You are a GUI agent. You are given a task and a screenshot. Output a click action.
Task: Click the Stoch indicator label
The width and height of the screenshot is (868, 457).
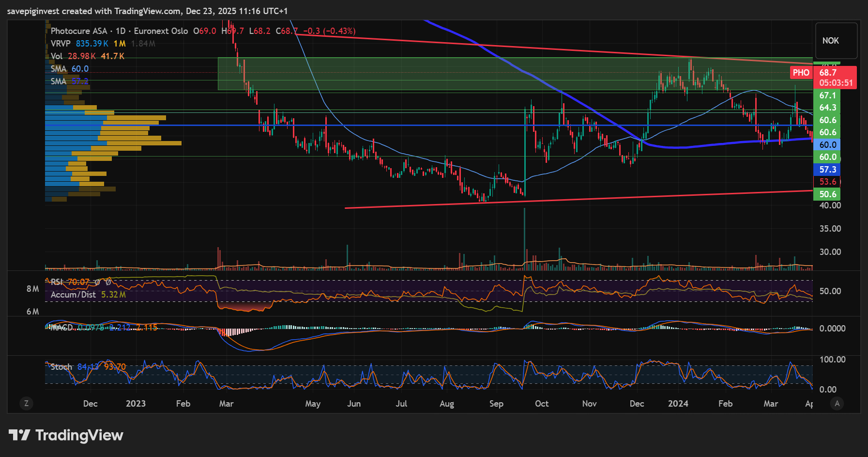(61, 367)
